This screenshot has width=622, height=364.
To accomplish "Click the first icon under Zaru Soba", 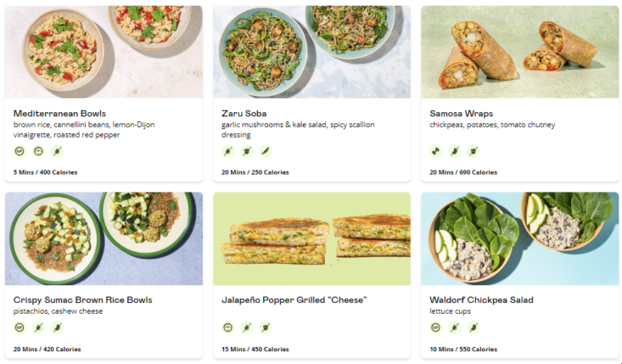I will [227, 151].
